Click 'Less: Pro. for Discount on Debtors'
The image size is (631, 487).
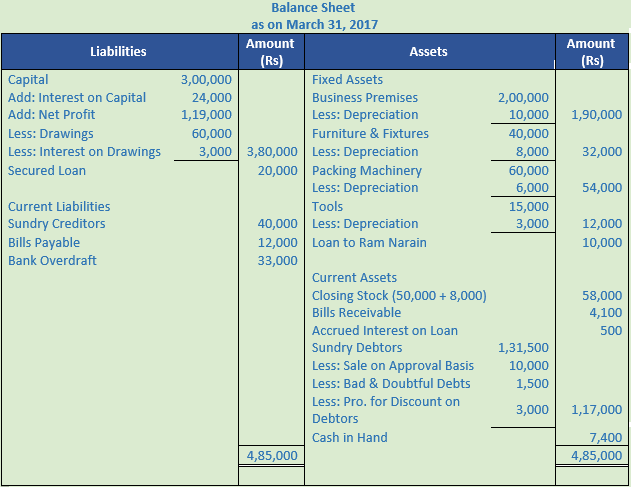coord(386,410)
